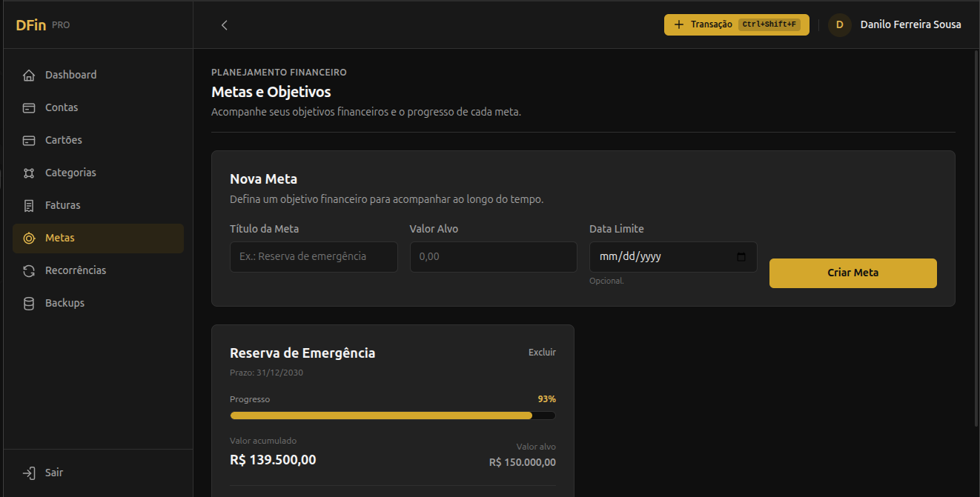Click the Reserva de Emergência title
This screenshot has width=980, height=497.
pyautogui.click(x=302, y=353)
